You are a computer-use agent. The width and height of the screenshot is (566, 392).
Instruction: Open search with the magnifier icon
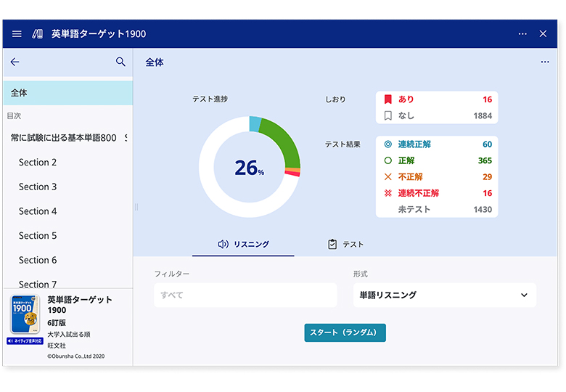click(x=120, y=62)
